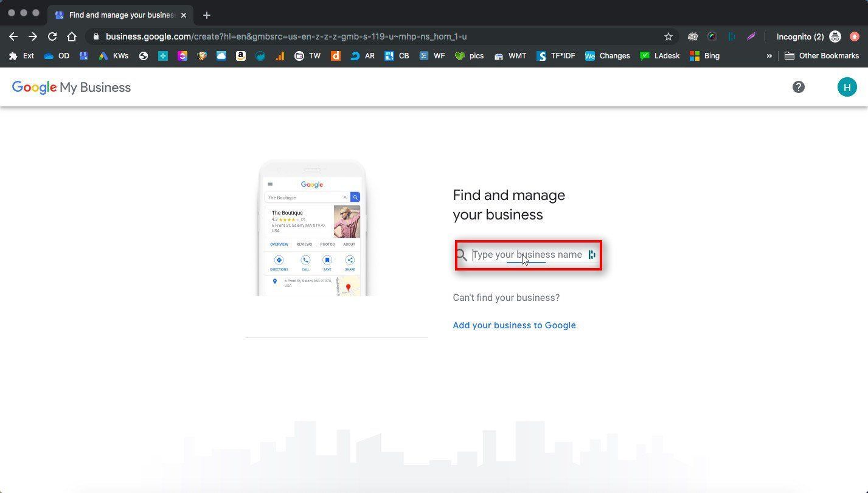Open the WF bookmark
This screenshot has width=868, height=493.
[x=432, y=56]
